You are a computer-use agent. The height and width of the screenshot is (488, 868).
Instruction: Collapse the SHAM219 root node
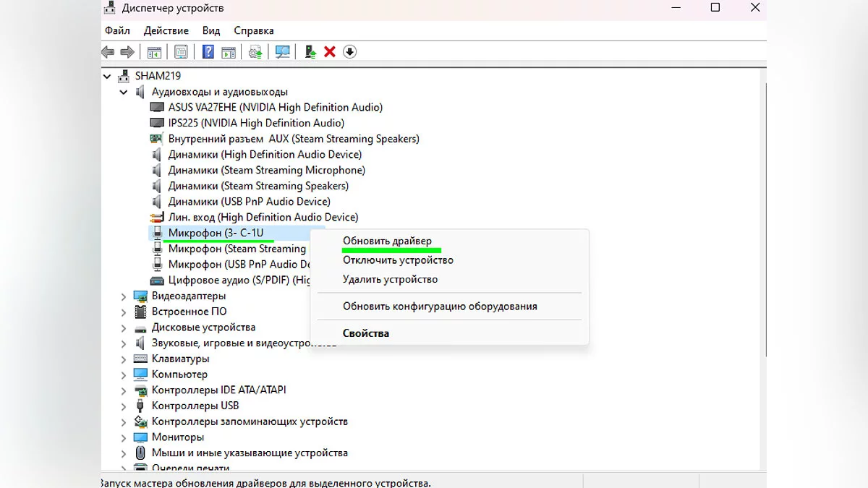tap(108, 76)
